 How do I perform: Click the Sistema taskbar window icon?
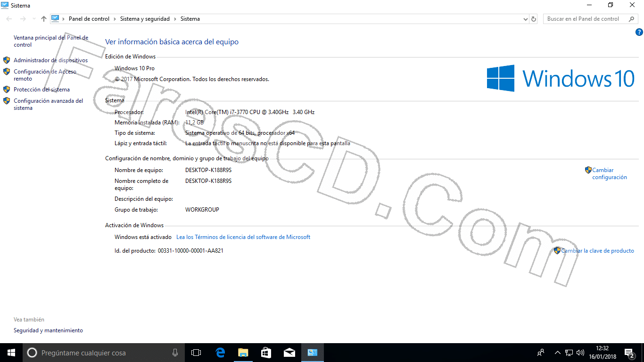click(x=312, y=353)
